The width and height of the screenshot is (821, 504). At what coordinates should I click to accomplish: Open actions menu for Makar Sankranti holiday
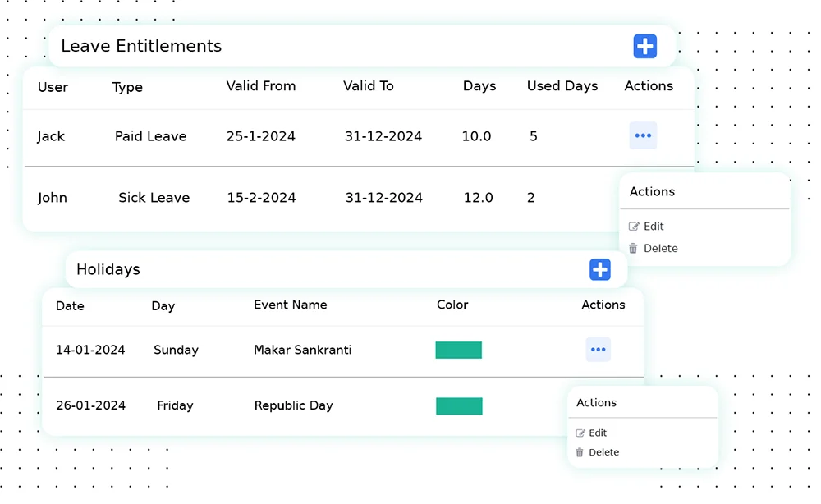click(x=598, y=350)
